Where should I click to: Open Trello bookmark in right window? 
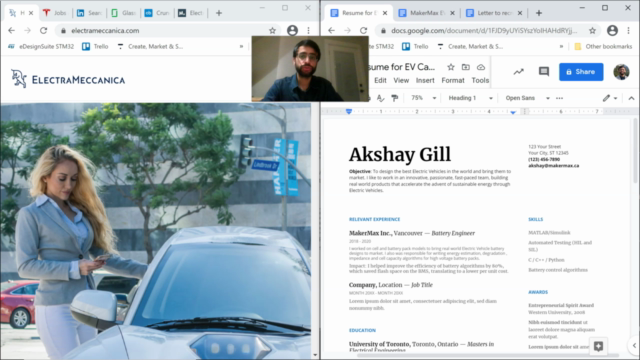point(415,47)
